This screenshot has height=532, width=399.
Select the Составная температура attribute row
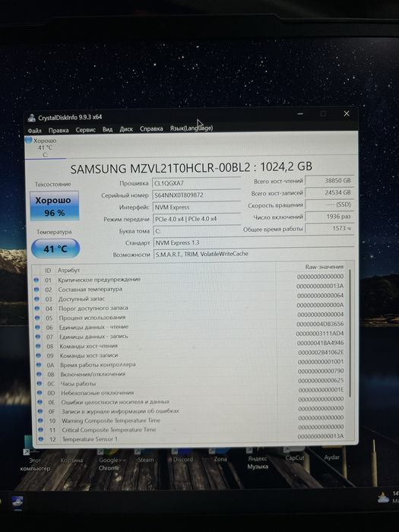coord(189,289)
